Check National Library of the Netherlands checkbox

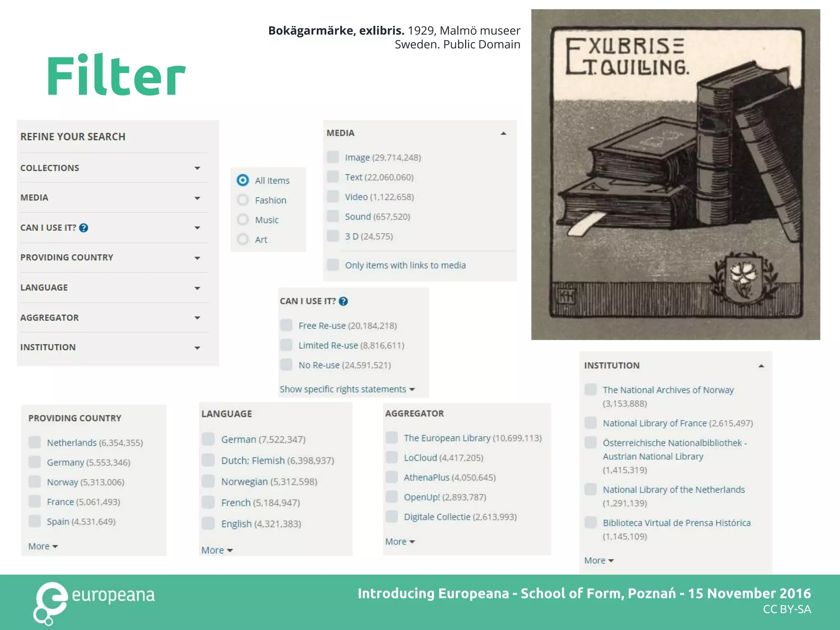[x=591, y=489]
